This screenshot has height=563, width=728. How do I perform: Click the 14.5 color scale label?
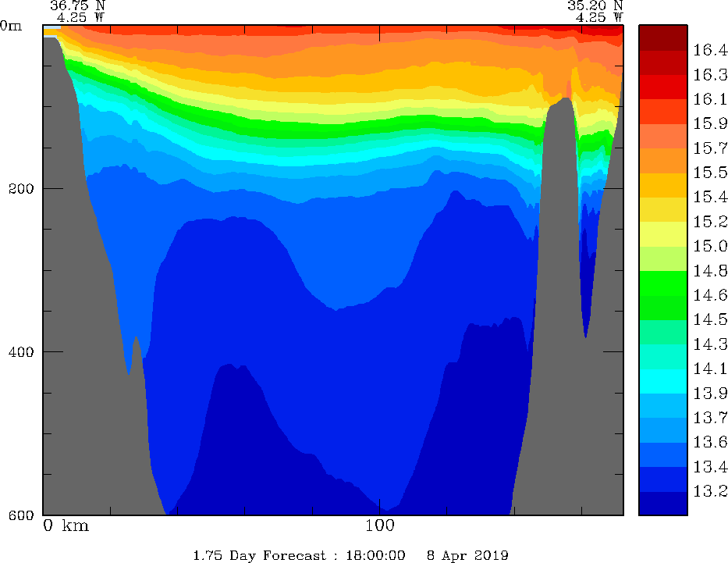tap(710, 319)
